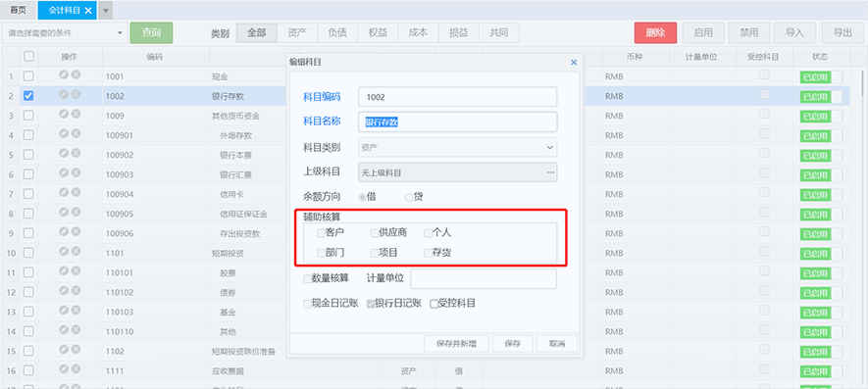This screenshot has width=868, height=389.
Task: Click the 计量单位 input field in the dialog
Action: point(484,279)
